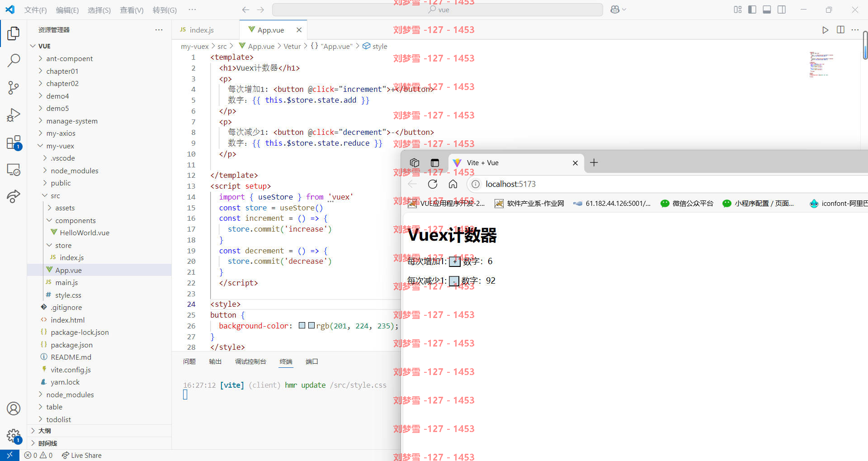
Task: Open the 查看(V) menu
Action: [x=132, y=10]
